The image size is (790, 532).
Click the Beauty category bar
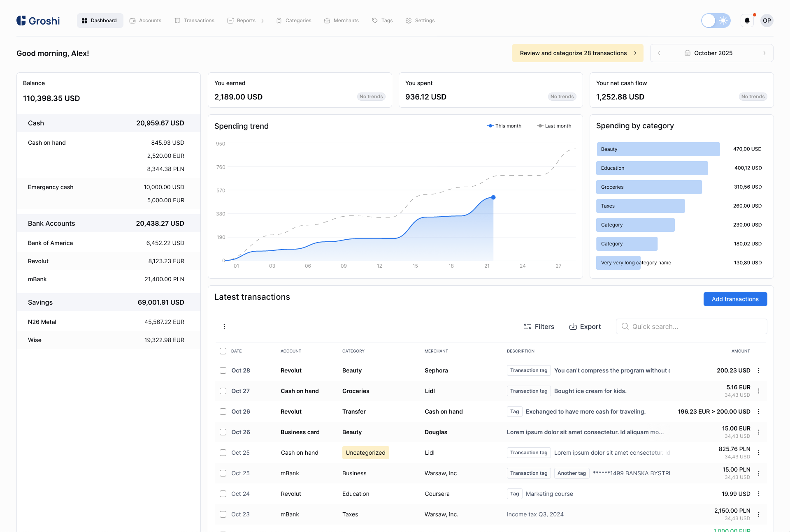coord(658,149)
